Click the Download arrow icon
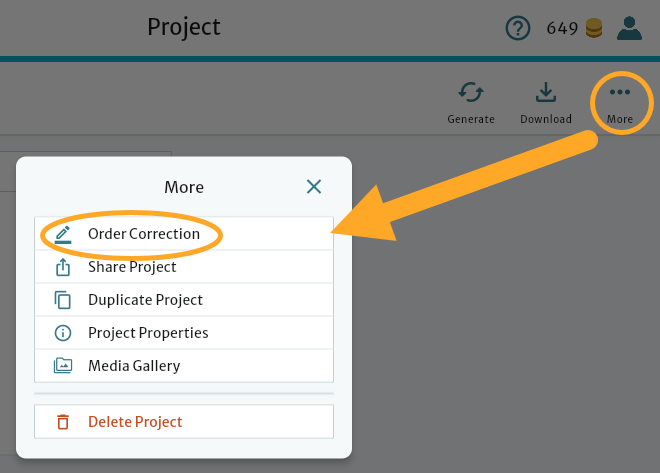Screen dimensions: 660x473 [545, 93]
